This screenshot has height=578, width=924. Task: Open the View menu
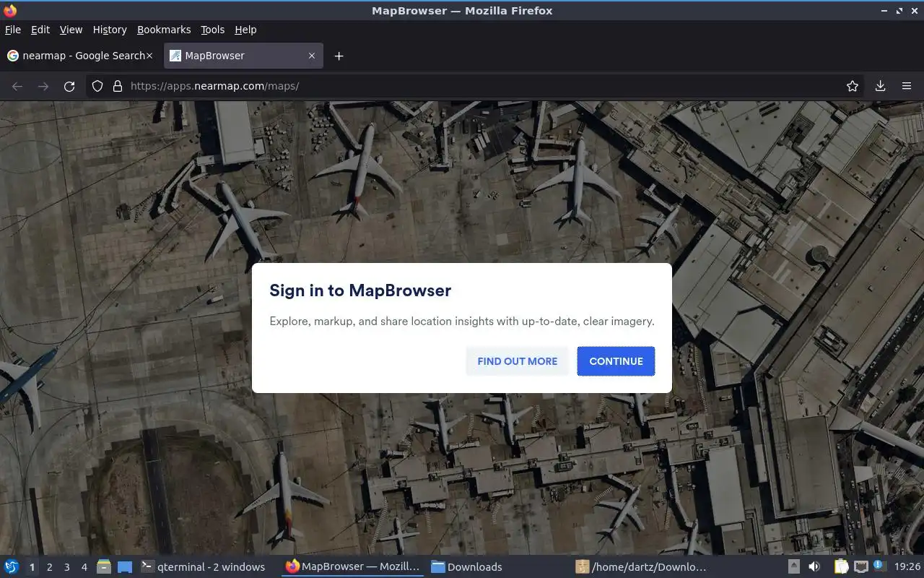pos(71,30)
